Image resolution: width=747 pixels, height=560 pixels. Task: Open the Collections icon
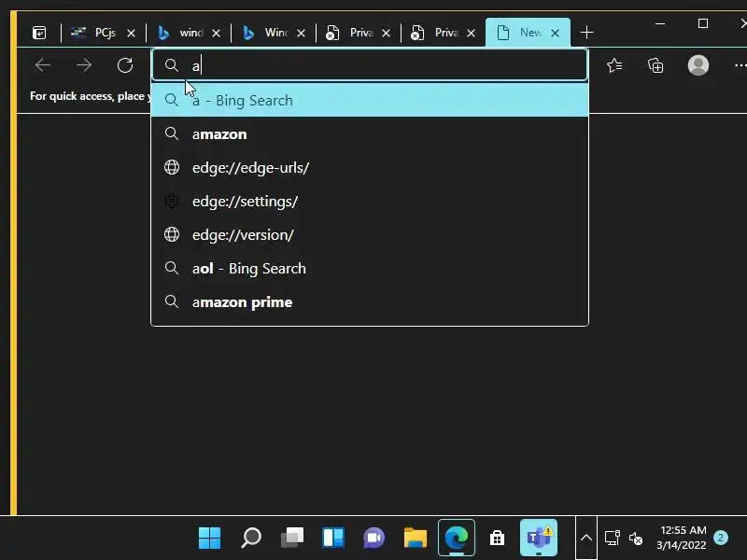(x=655, y=65)
